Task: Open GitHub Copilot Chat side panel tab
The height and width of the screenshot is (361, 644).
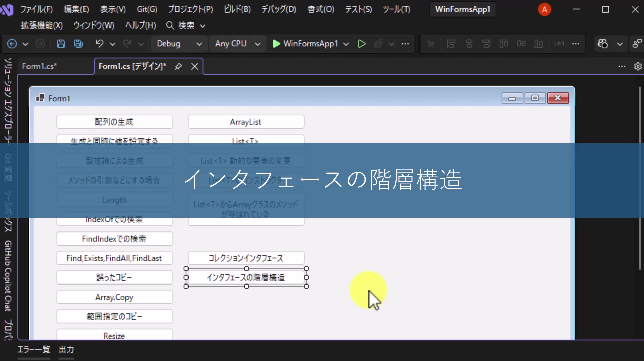Action: point(8,276)
